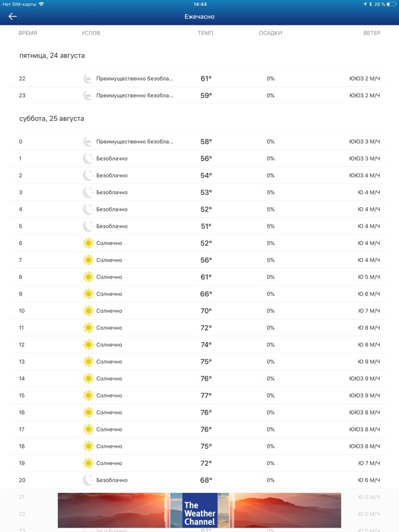The image size is (399, 532).
Task: Tap the sun icon in the 6 o'clock row
Action: tap(88, 243)
